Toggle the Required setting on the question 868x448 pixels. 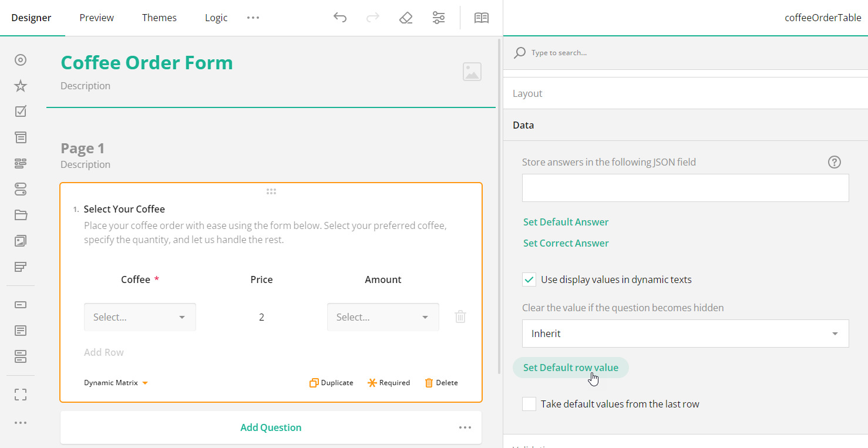(x=388, y=382)
